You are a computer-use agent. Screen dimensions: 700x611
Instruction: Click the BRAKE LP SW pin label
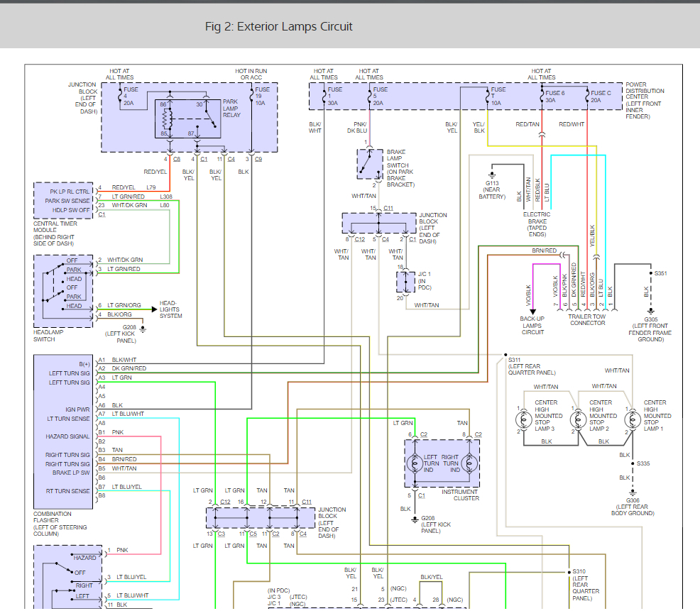pyautogui.click(x=71, y=473)
